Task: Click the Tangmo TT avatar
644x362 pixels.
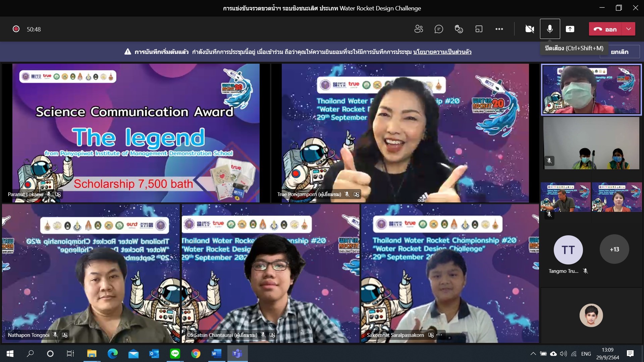Action: [568, 250]
